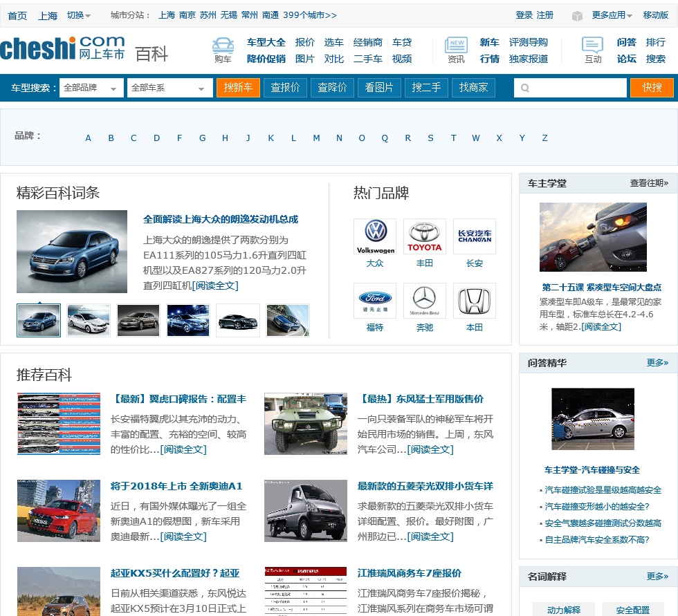Click the interaction (互动) chat icon
The width and height of the screenshot is (678, 616).
point(592,45)
